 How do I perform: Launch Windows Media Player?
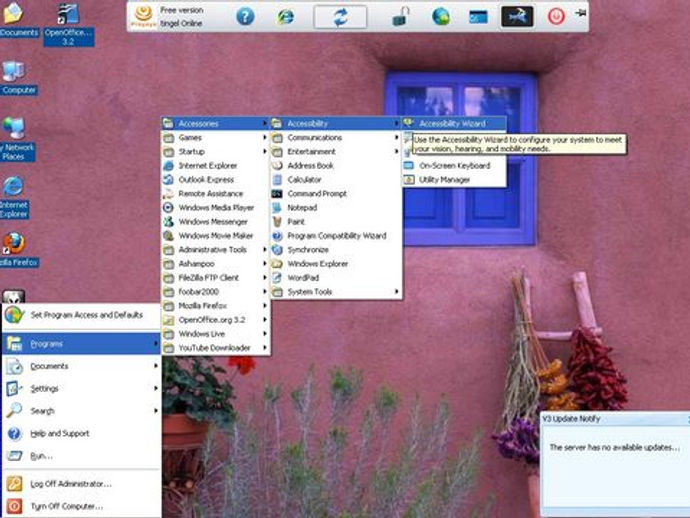point(215,208)
